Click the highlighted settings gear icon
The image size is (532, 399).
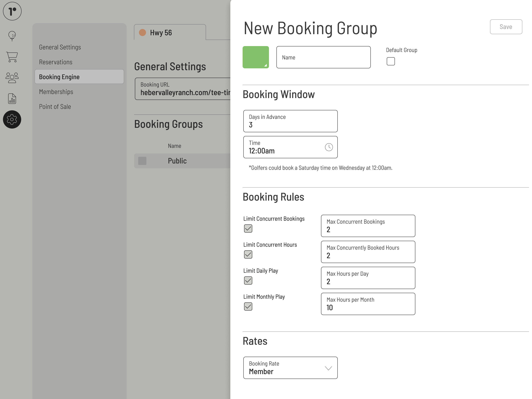12,119
